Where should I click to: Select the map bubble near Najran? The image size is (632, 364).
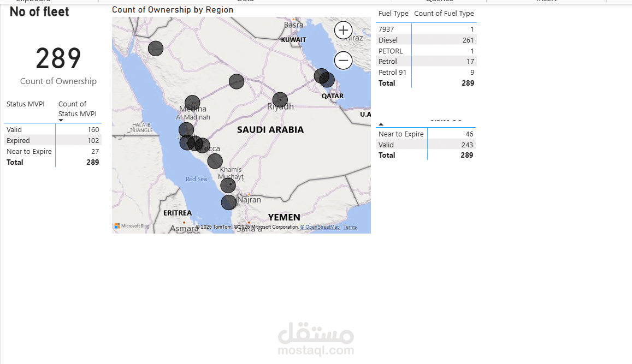point(229,202)
